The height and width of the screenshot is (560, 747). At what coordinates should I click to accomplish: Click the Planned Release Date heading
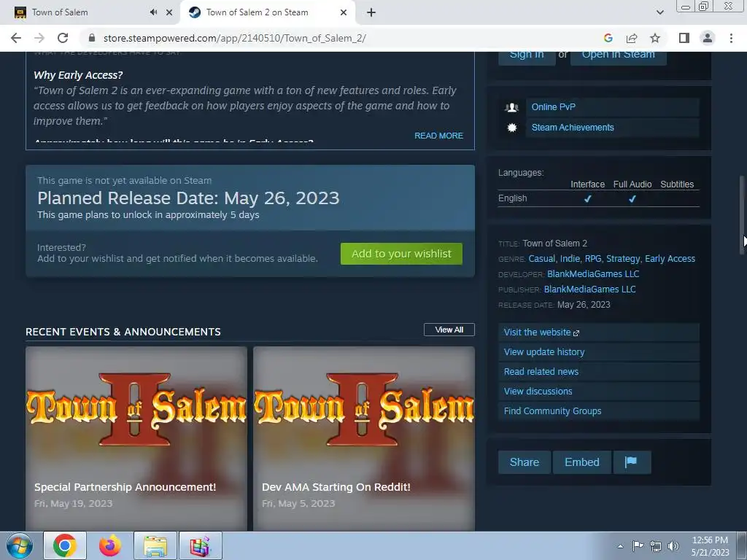click(x=188, y=198)
